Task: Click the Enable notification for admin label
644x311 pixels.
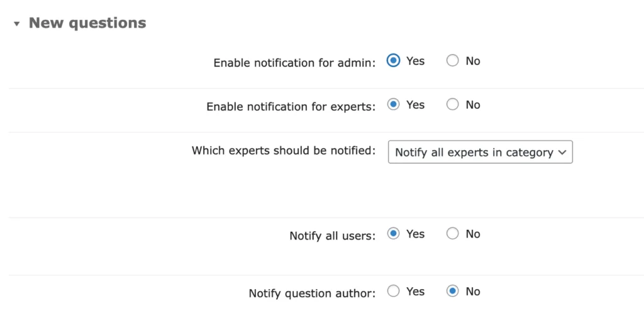Action: coord(294,63)
